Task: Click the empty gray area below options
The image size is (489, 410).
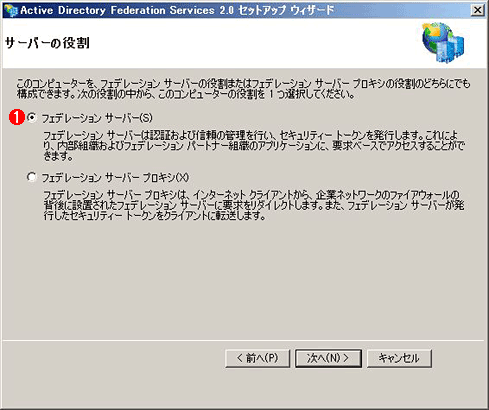Action: [243, 280]
